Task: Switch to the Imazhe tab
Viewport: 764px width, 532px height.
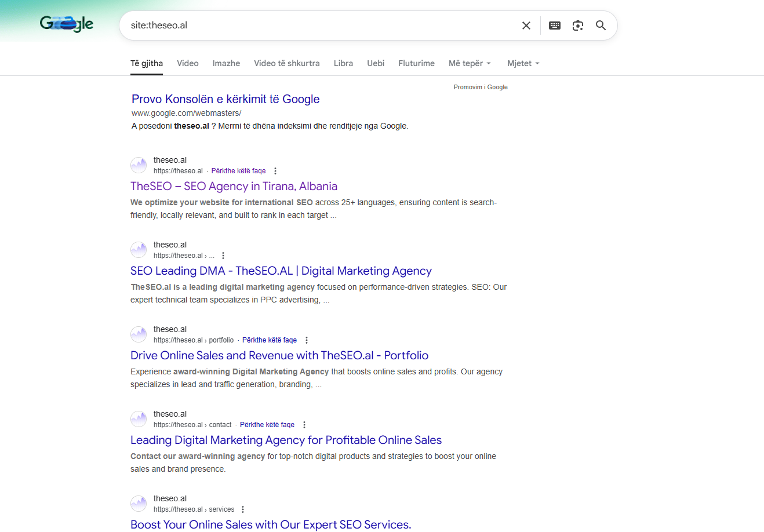Action: (x=226, y=63)
